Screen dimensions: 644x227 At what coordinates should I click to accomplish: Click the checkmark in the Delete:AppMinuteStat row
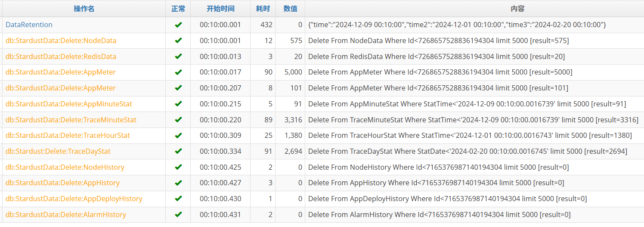click(178, 104)
